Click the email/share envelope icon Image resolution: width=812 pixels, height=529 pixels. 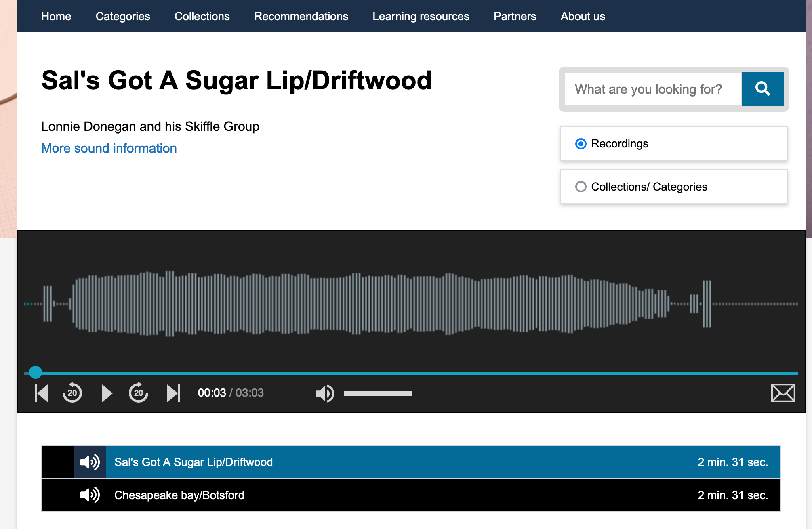coord(783,393)
